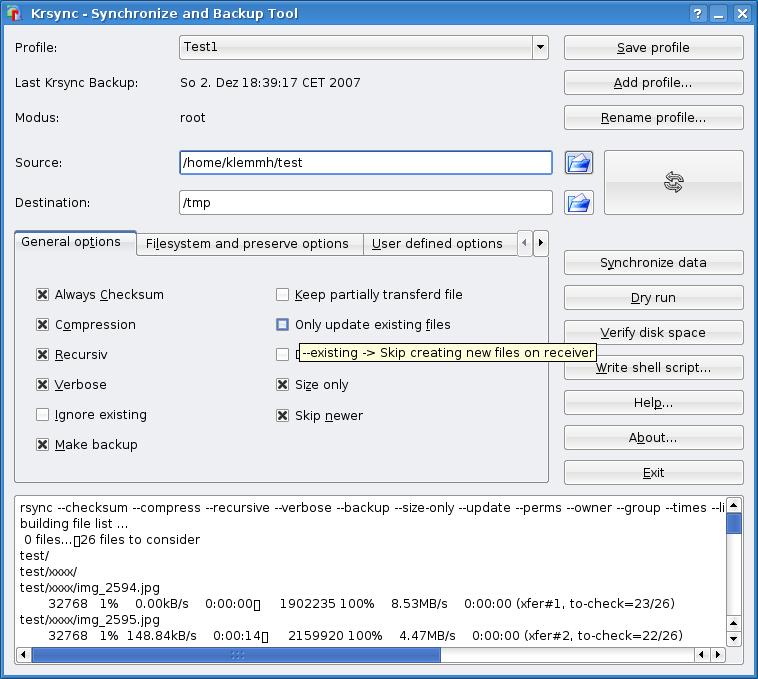Image resolution: width=758 pixels, height=679 pixels.
Task: Click the 'building file list ...' output line
Action: coord(73,523)
